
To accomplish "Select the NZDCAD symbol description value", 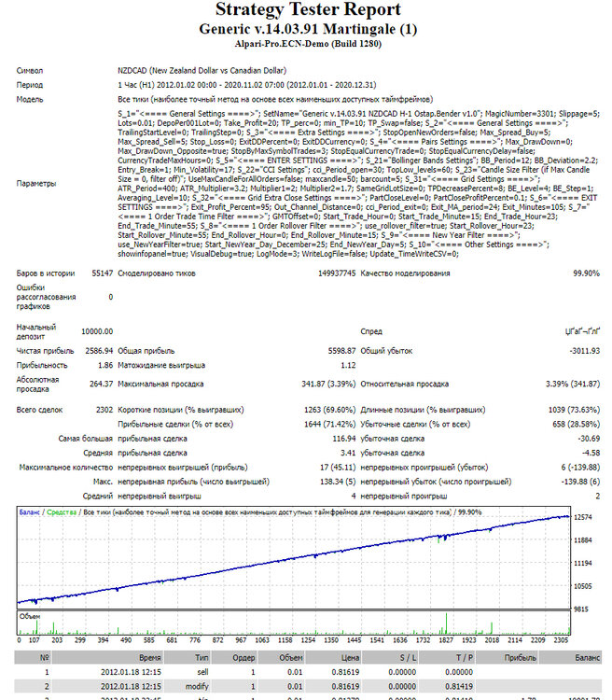I will (x=202, y=71).
